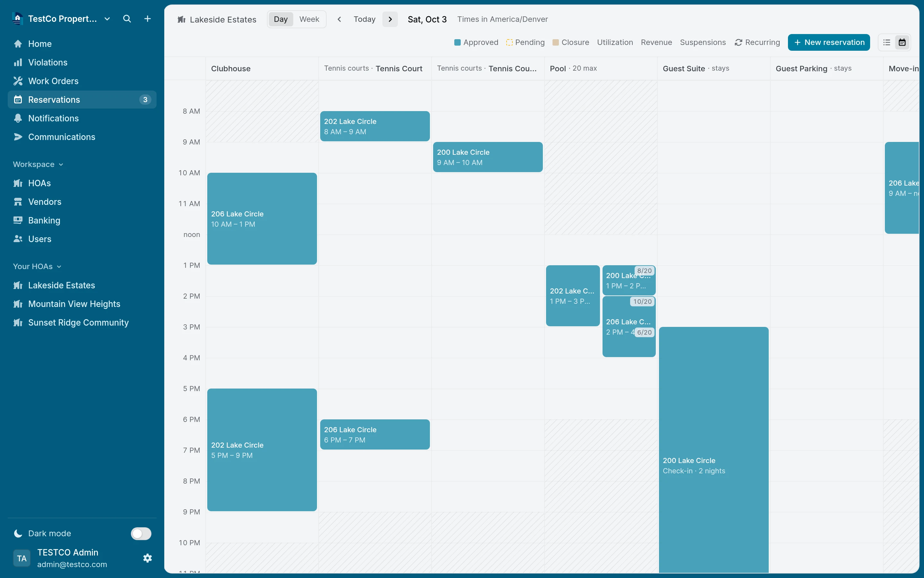Viewport: 924px width, 578px height.
Task: Toggle Suspensions overlay
Action: [703, 42]
